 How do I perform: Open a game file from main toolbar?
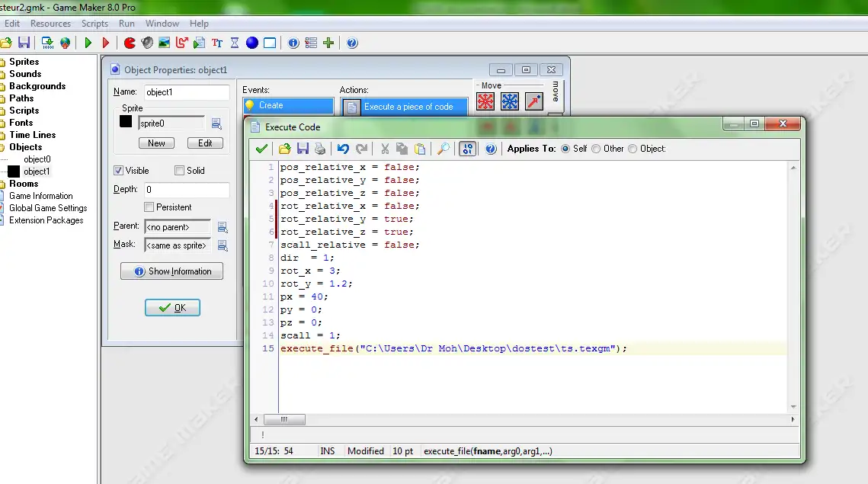click(x=5, y=43)
